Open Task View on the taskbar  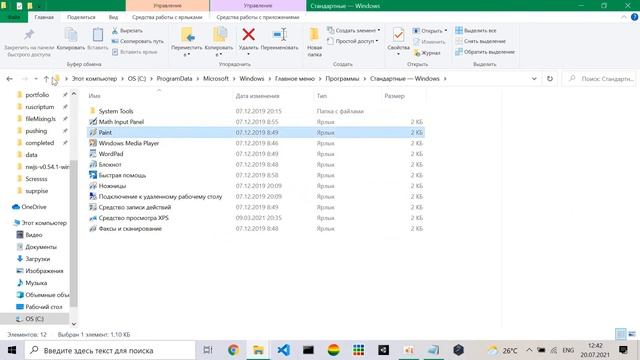point(208,350)
